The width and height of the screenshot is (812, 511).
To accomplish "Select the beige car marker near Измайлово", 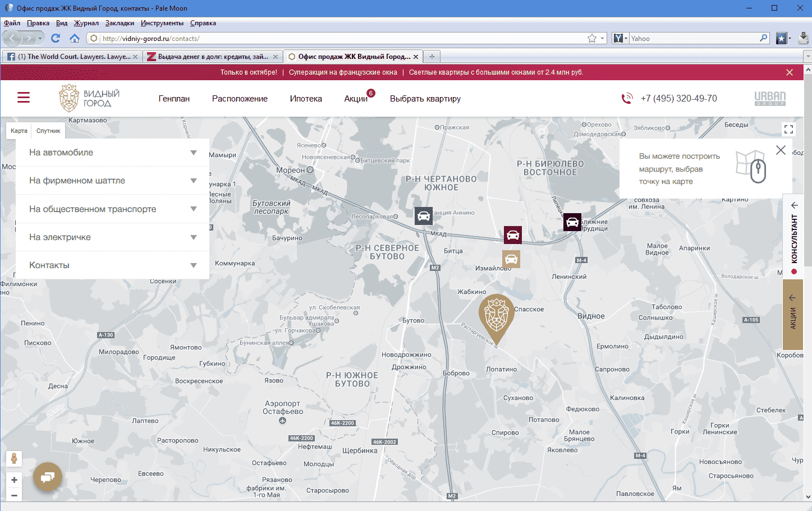I will pos(511,259).
